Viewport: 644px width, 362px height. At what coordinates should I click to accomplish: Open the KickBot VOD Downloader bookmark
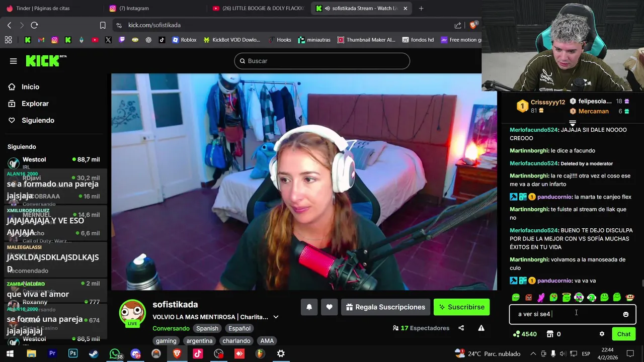231,40
